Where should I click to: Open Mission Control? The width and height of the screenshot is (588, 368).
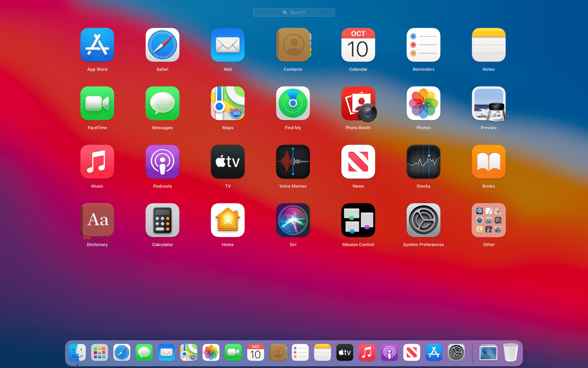[x=358, y=221]
